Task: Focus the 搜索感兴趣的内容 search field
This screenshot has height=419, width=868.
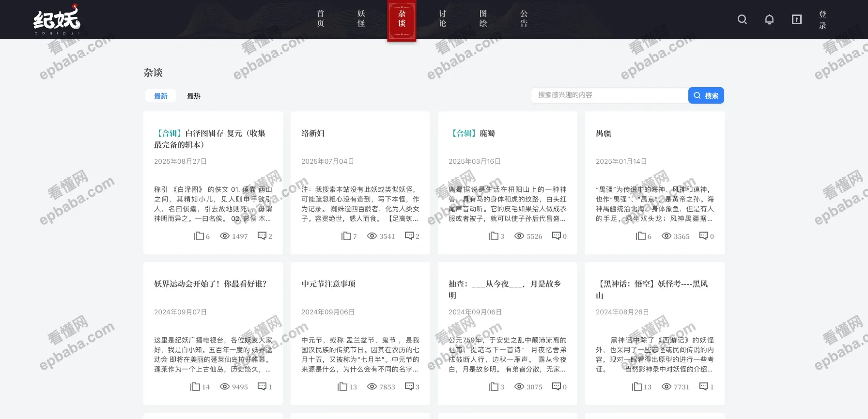Action: 610,95
